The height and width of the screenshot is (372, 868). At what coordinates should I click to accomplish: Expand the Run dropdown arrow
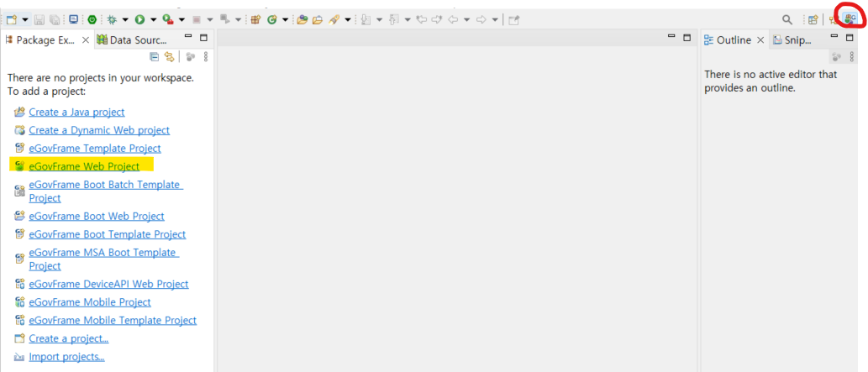(x=153, y=19)
